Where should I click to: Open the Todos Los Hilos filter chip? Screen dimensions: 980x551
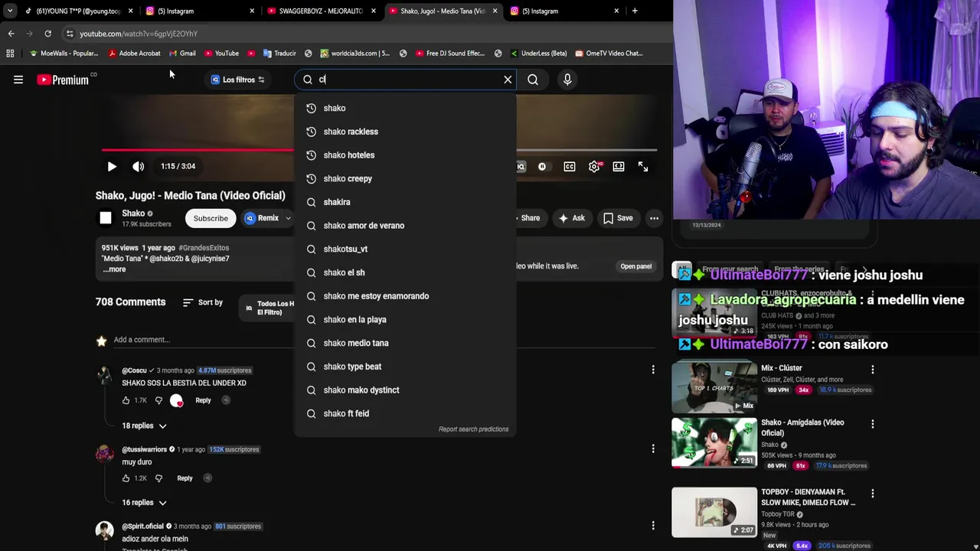tap(268, 308)
